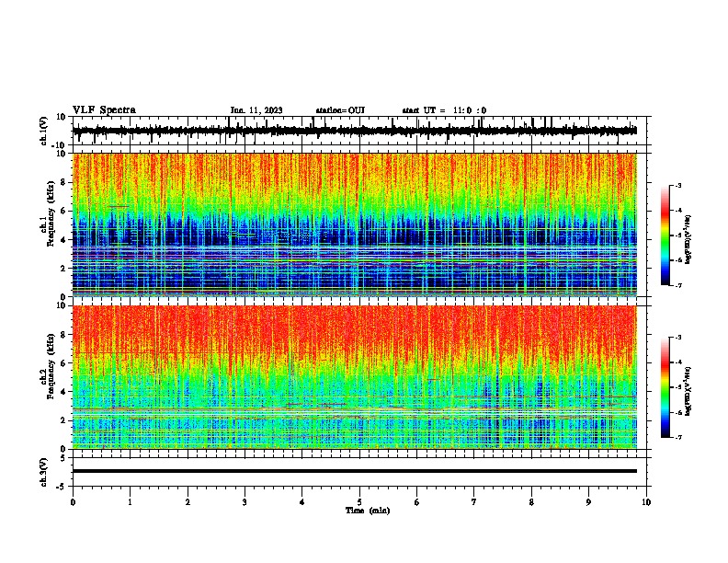The image size is (728, 563).
Task: Click the "ch.3(V)" axis label
Action: pos(44,472)
